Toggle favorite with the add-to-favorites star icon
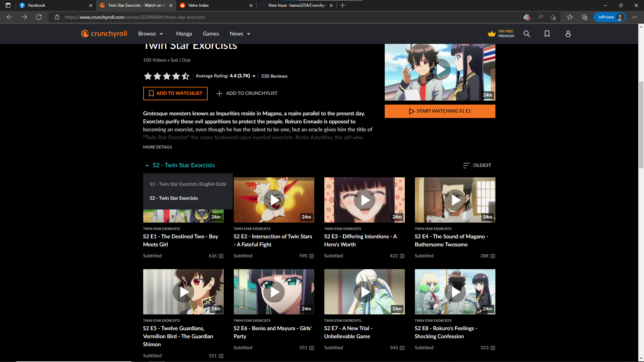This screenshot has width=644, height=362. point(553,17)
